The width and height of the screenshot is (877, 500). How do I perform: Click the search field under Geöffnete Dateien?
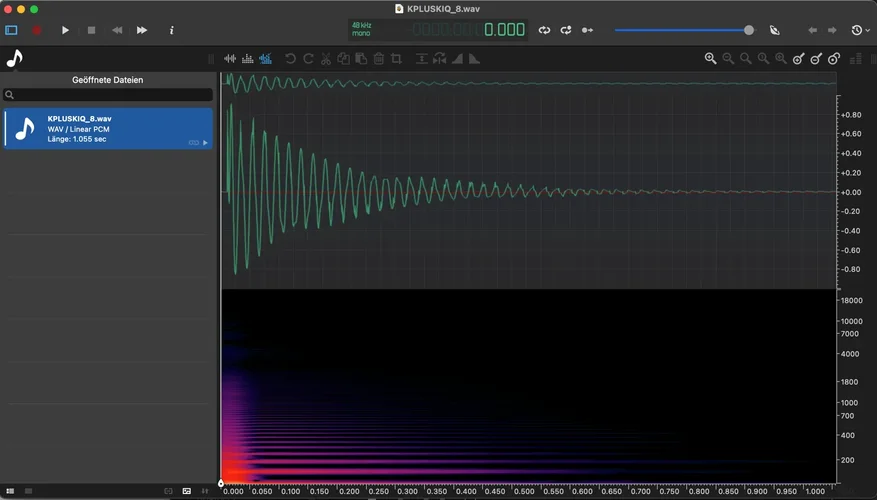coord(108,95)
